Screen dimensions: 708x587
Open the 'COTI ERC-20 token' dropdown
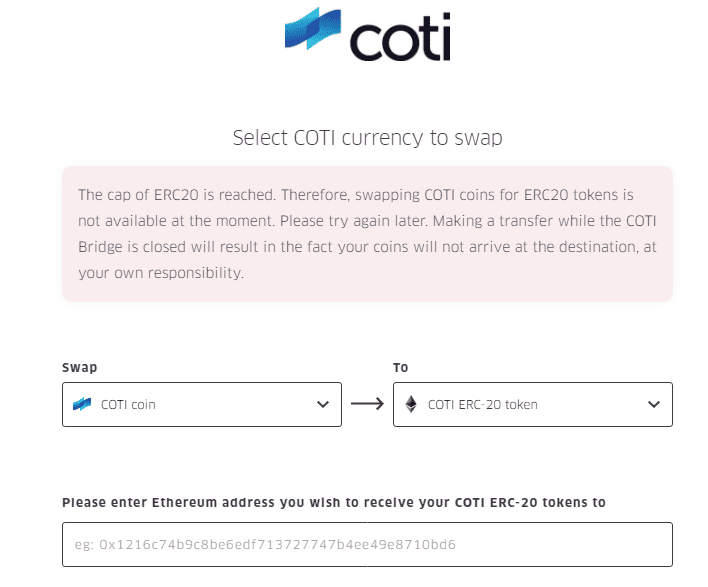pyautogui.click(x=533, y=405)
